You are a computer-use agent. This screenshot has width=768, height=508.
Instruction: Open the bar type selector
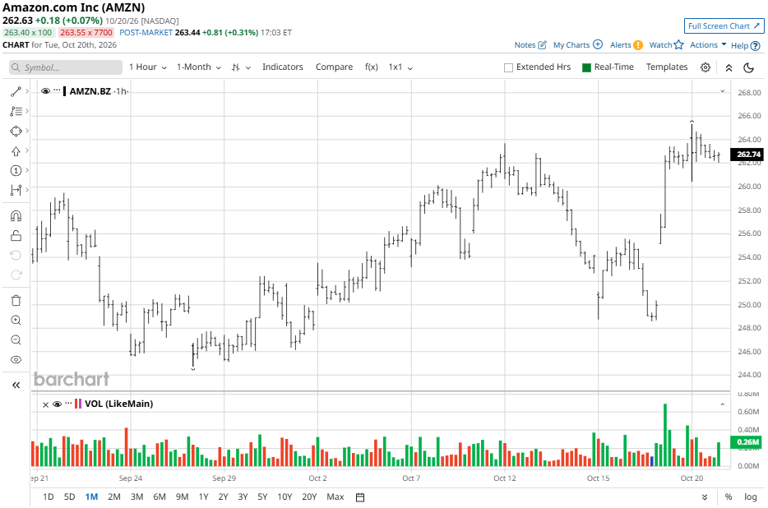point(241,67)
